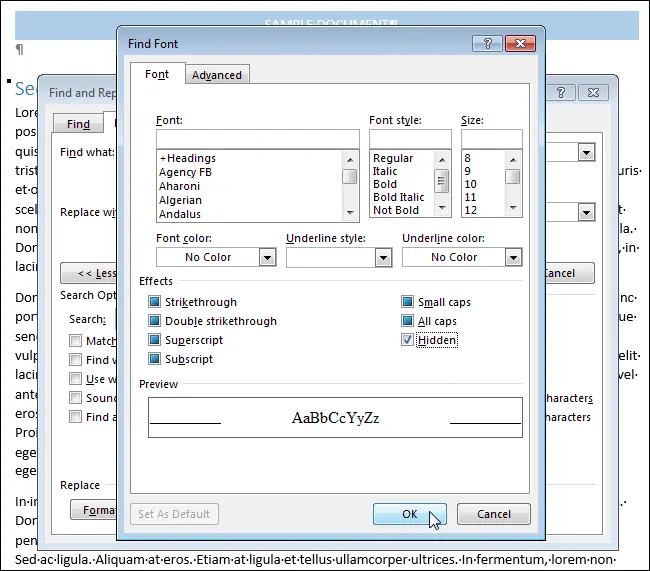Viewport: 650px width, 571px height.
Task: Tick the Sounds like checkbox in Find and Replace
Action: [75, 398]
